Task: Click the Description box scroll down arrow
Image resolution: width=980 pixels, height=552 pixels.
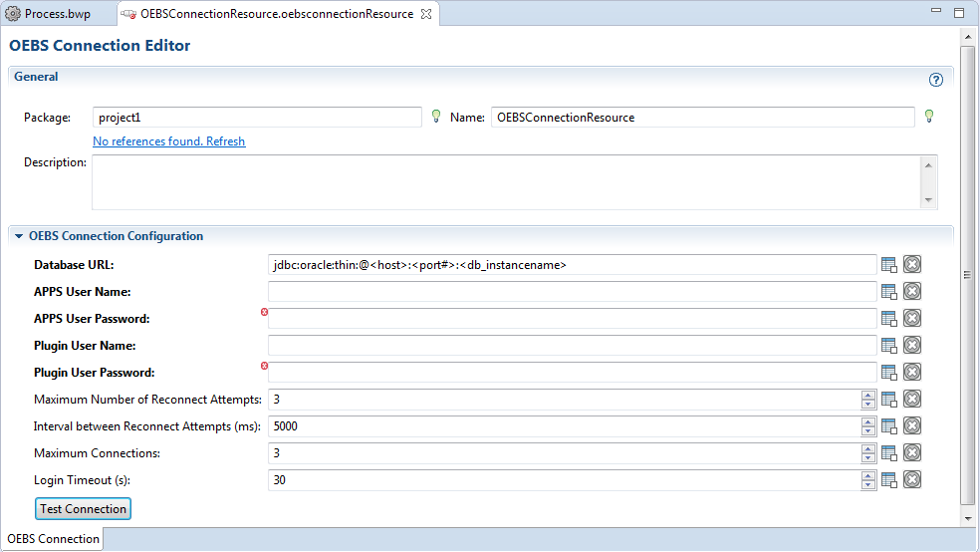Action: 928,200
